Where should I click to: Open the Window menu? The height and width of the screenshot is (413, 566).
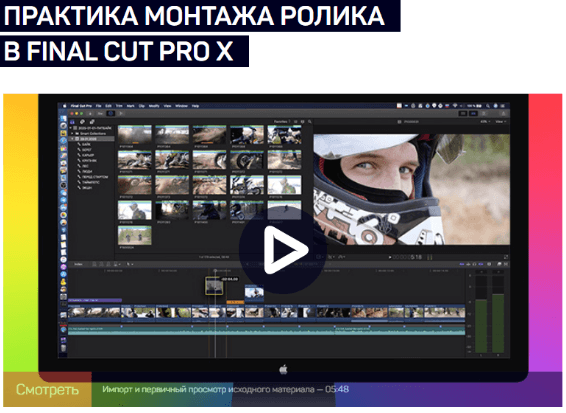182,106
